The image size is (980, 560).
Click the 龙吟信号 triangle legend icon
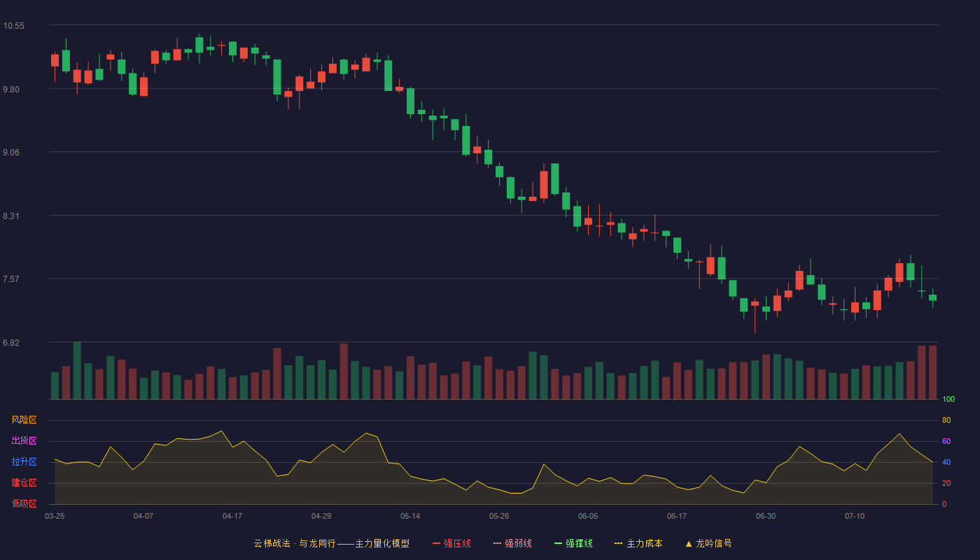tap(689, 543)
